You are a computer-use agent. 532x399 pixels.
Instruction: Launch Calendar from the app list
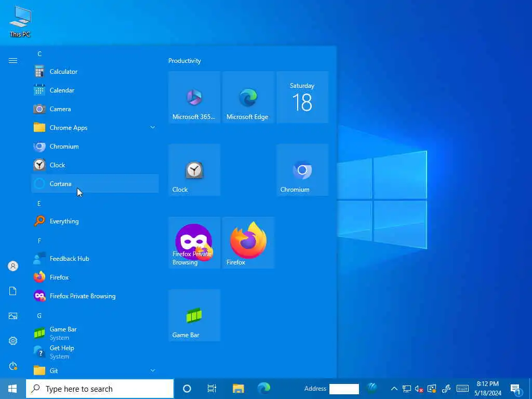[x=95, y=90]
